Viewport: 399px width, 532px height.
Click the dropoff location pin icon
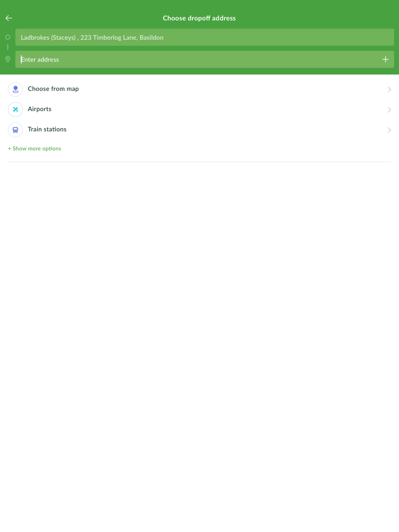coord(8,59)
